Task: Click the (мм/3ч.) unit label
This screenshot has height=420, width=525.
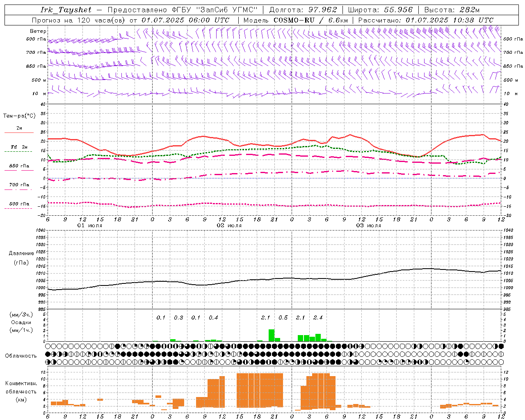Action: (x=21, y=315)
